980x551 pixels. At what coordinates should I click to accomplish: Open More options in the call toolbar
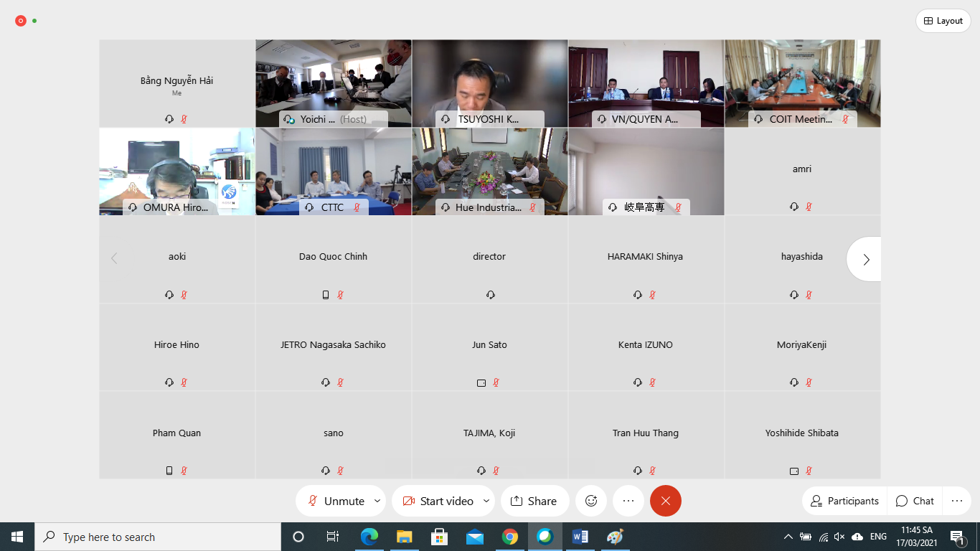point(628,501)
